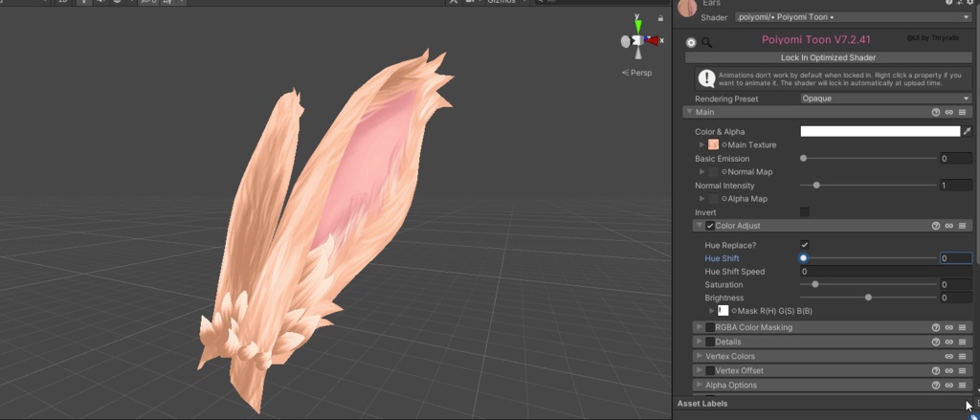
Task: Click the Hue Shift slider handle
Action: (804, 258)
